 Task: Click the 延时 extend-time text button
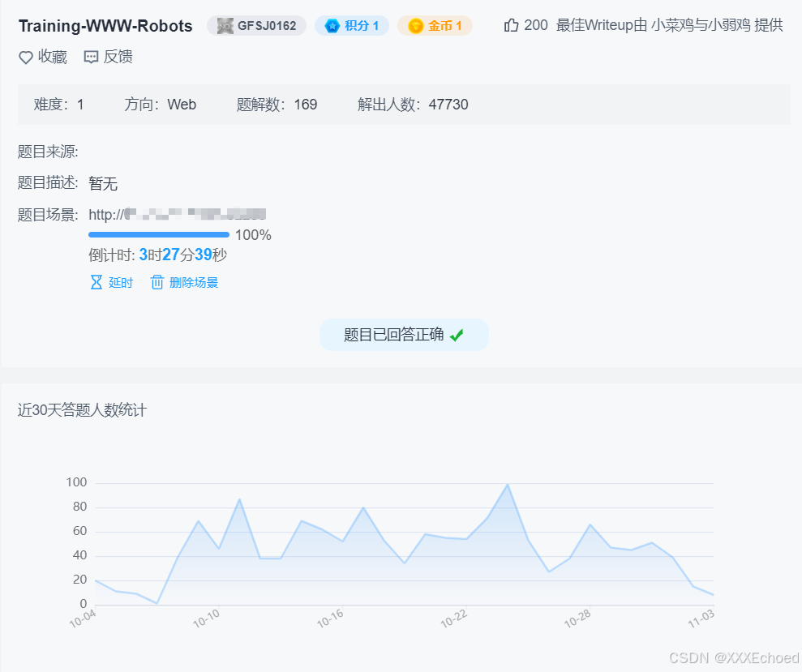121,282
